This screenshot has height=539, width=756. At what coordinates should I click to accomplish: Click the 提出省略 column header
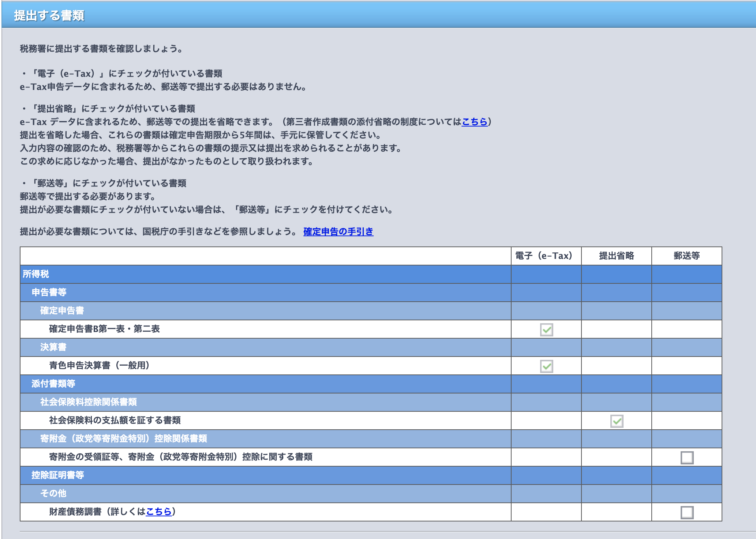(616, 256)
